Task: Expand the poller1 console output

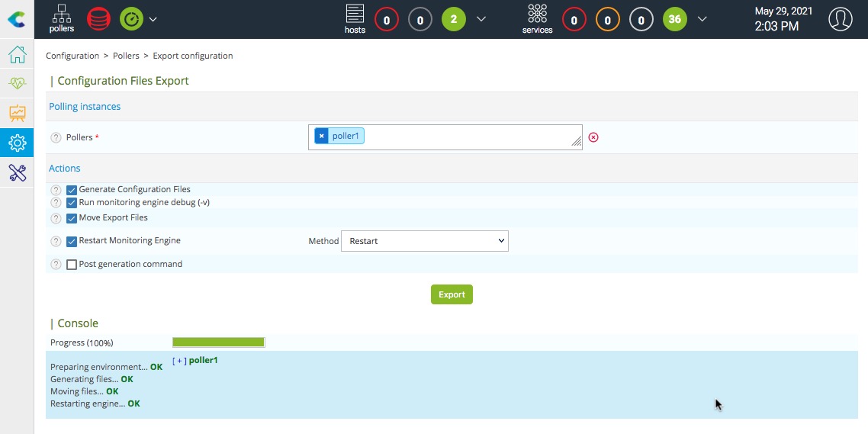Action: [x=179, y=361]
